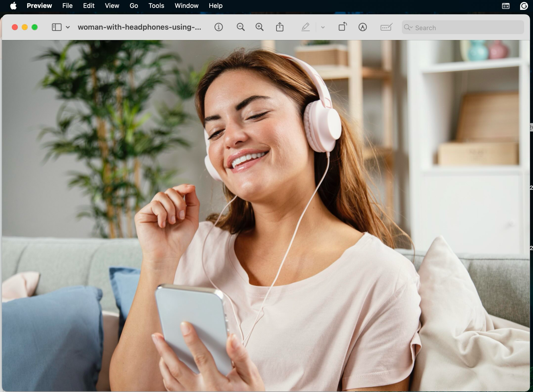
Task: Click the window title woman-with-headphones-using
Action: click(139, 27)
